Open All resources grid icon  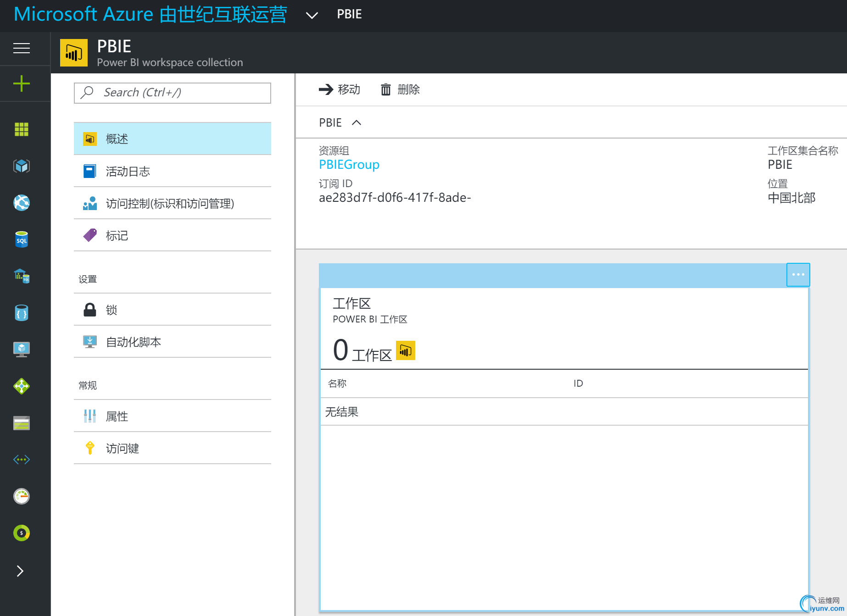22,129
